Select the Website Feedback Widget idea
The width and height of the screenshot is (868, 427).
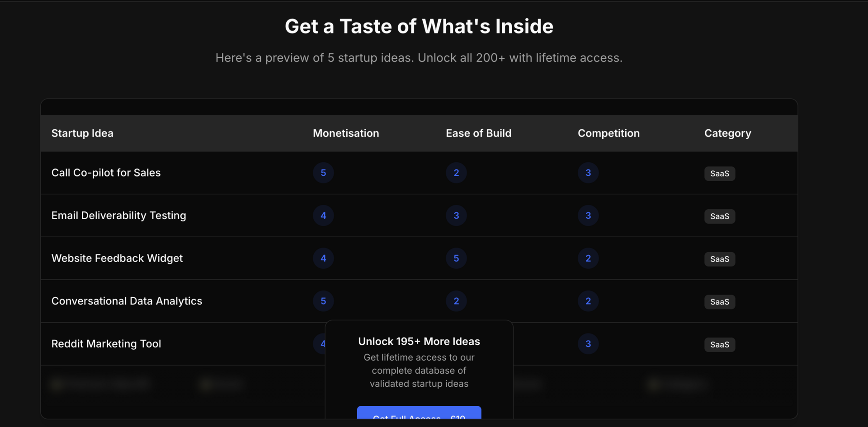click(117, 258)
